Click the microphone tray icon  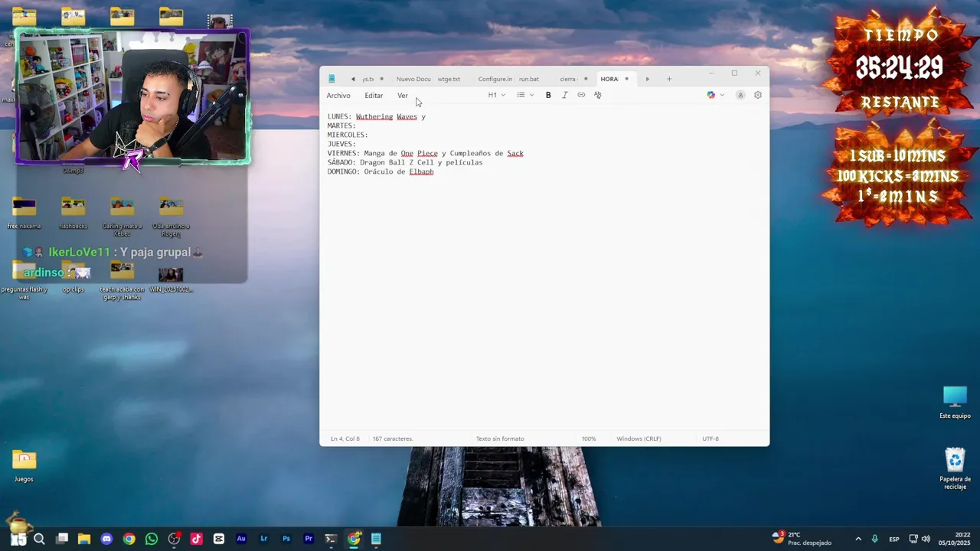875,539
